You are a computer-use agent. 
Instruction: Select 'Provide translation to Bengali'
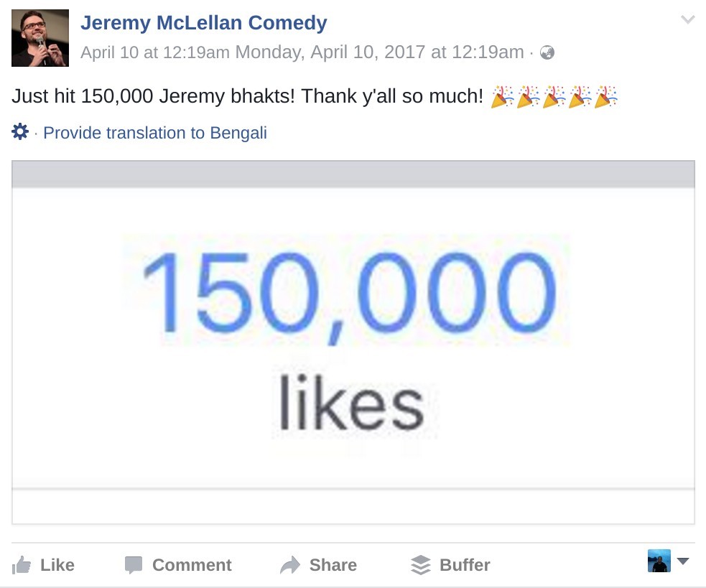coord(155,133)
